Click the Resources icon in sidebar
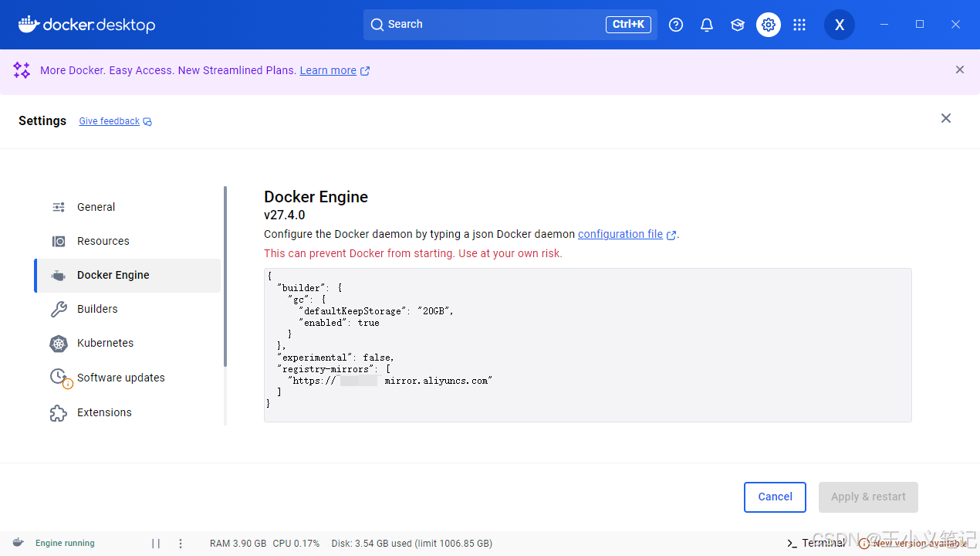The width and height of the screenshot is (980, 556). click(x=59, y=241)
